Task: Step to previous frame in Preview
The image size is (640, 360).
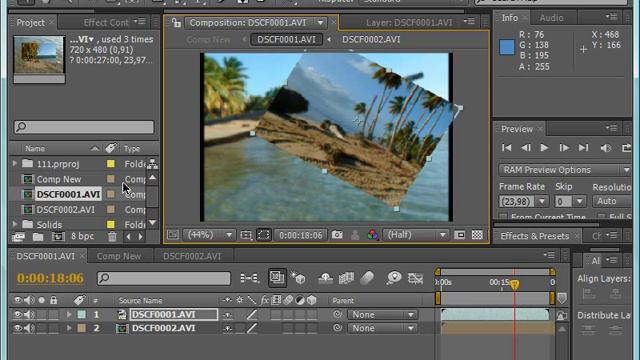Action: tap(526, 148)
